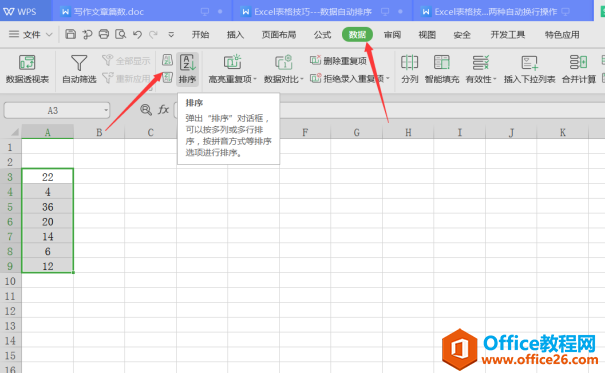605x377 pixels.
Task: Expand the 高亮重复项 dropdown arrow
Action: pyautogui.click(x=255, y=79)
